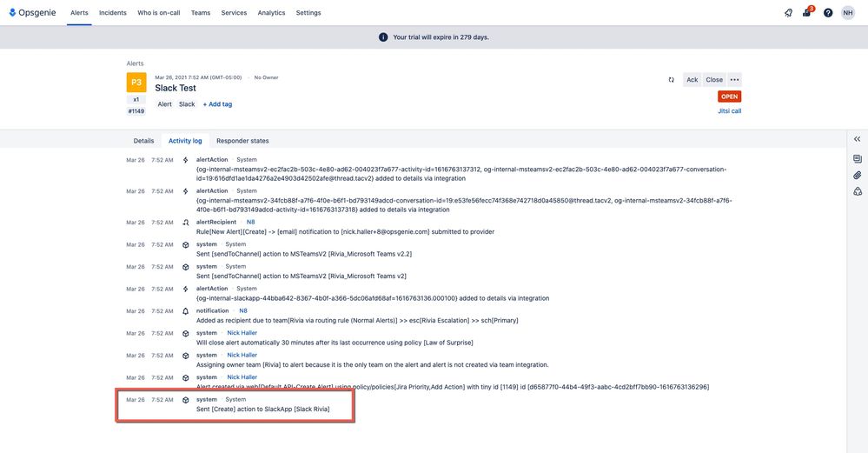This screenshot has height=453, width=868.
Task: Click the bell icon of notification entry
Action: click(185, 311)
